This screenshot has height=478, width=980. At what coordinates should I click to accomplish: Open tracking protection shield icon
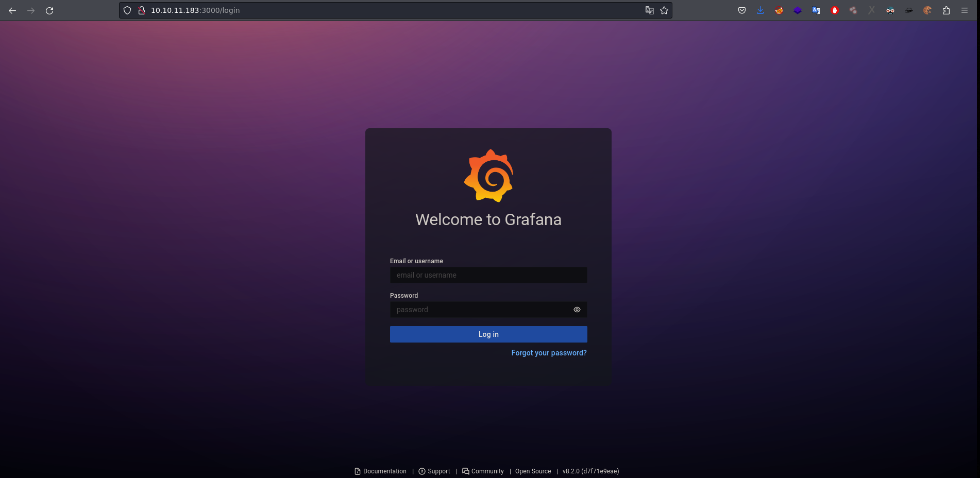click(127, 10)
